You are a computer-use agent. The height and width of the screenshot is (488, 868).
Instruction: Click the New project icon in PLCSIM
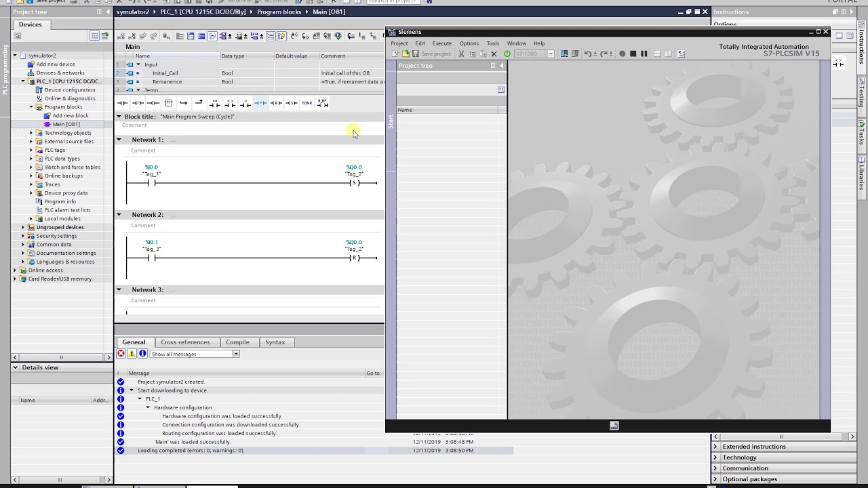pos(395,54)
